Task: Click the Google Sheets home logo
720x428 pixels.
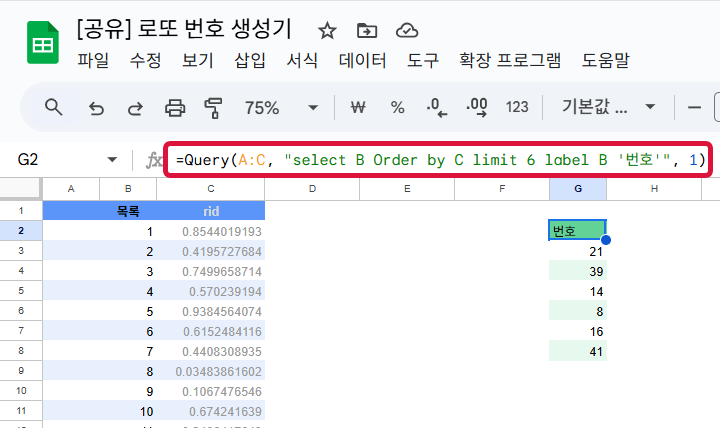Action: coord(42,44)
